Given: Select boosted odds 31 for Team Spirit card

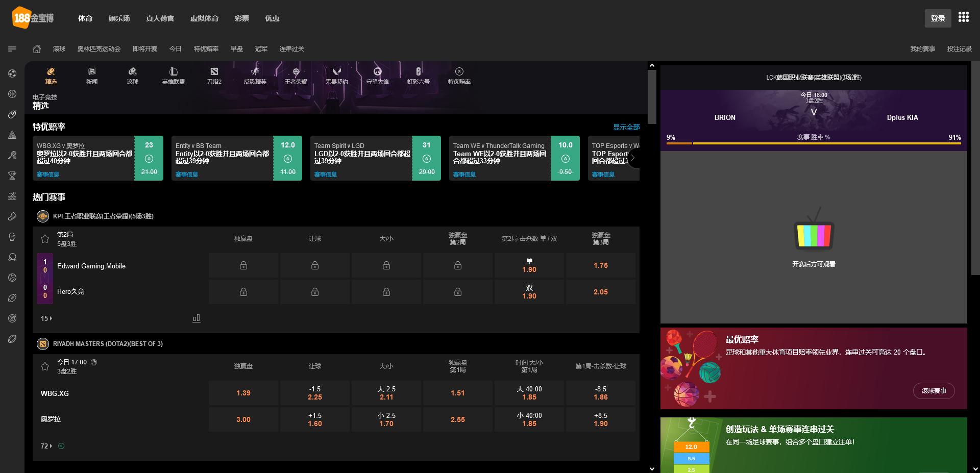Looking at the screenshot, I should [x=427, y=158].
